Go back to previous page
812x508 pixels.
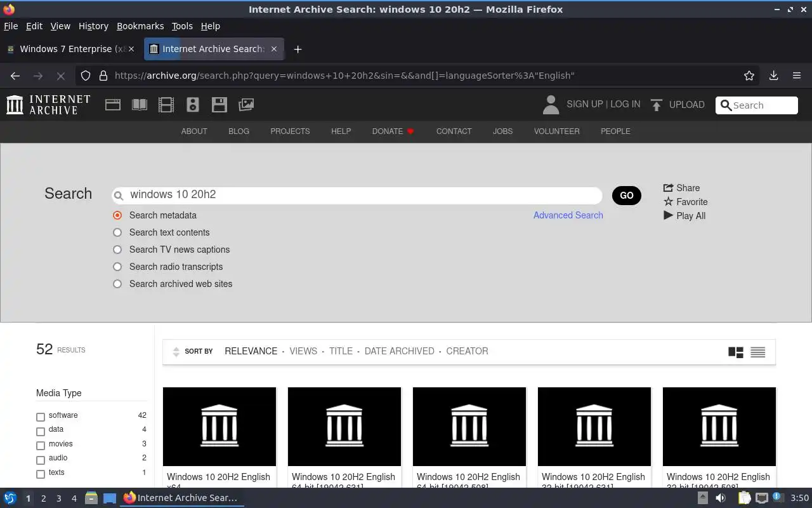click(x=15, y=76)
